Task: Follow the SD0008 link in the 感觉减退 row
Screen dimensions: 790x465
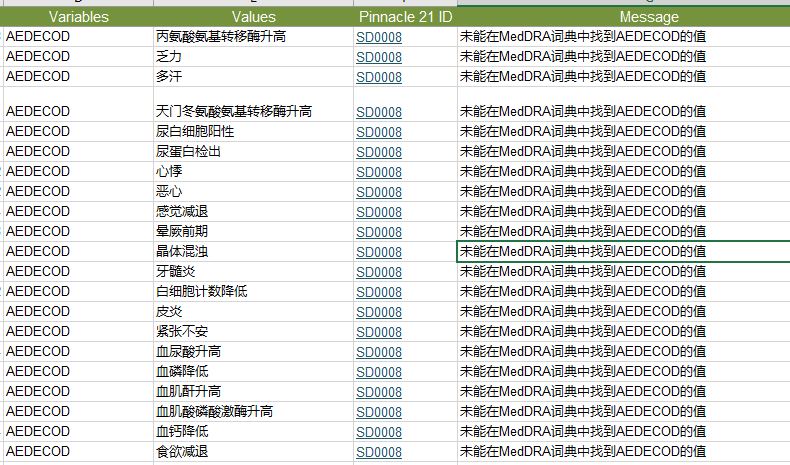Action: (x=379, y=212)
